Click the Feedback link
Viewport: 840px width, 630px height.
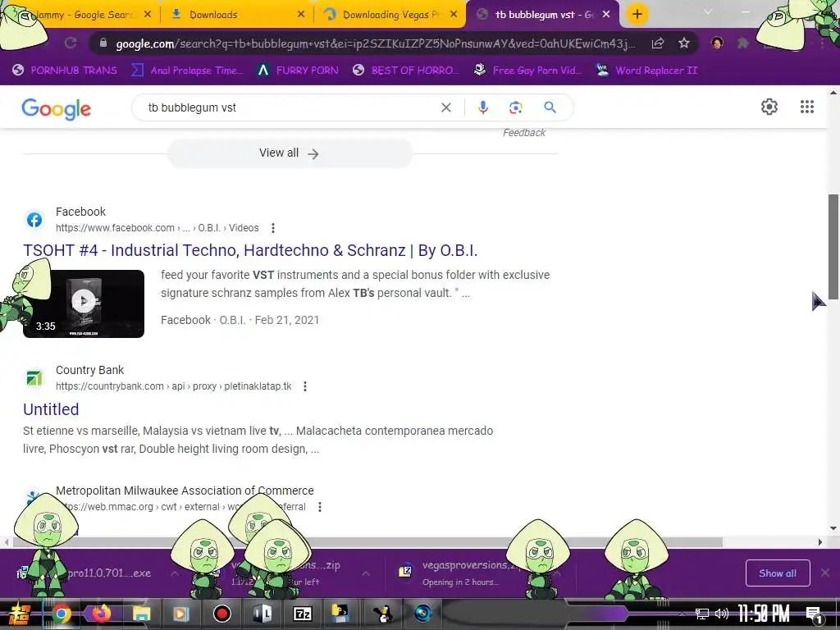(524, 133)
